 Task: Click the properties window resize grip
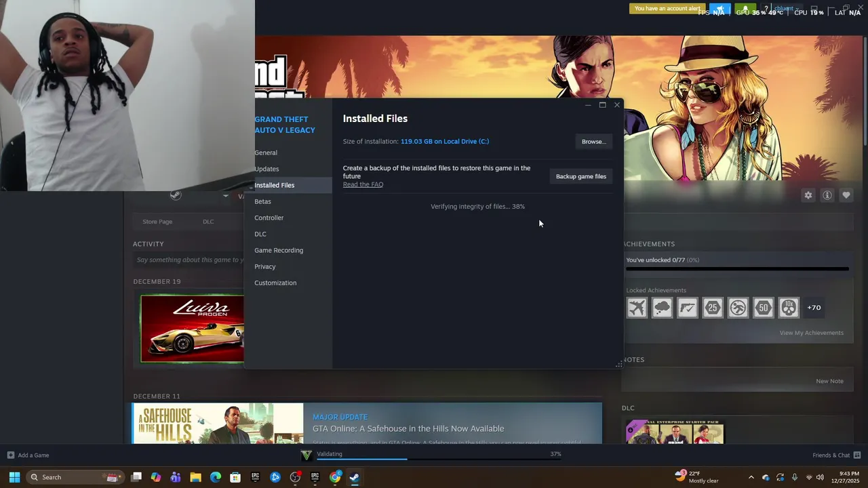(x=618, y=365)
